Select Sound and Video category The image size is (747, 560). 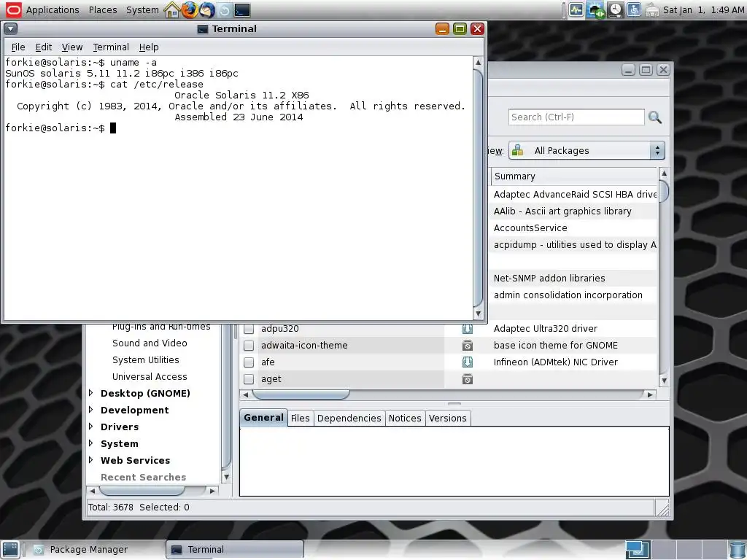150,343
